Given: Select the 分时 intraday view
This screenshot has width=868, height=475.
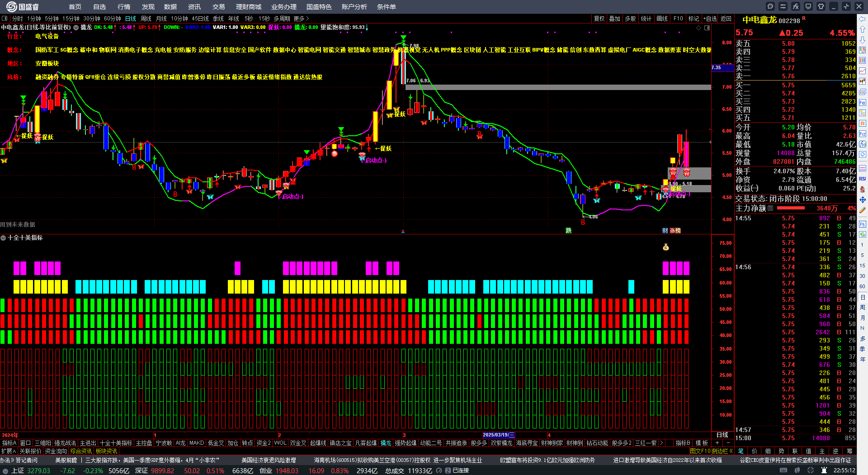Looking at the screenshot, I should (x=18, y=19).
